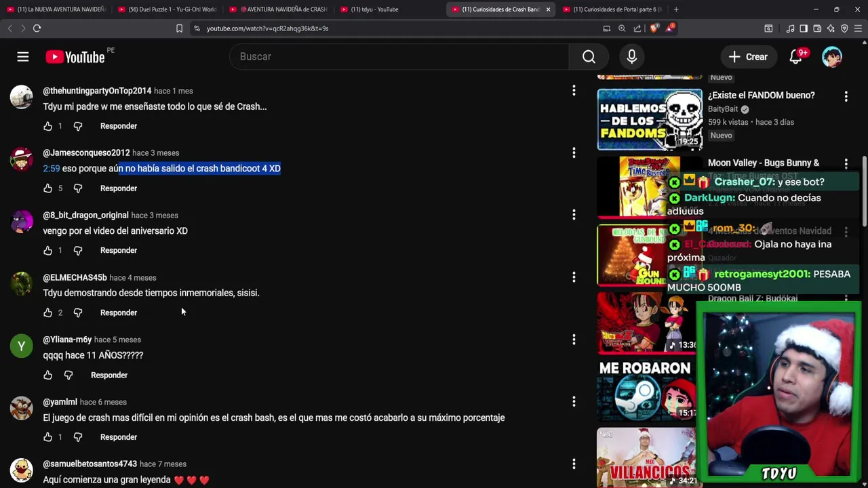Dislike the comment by @yamlml
Image resolution: width=868 pixels, height=488 pixels.
77,437
